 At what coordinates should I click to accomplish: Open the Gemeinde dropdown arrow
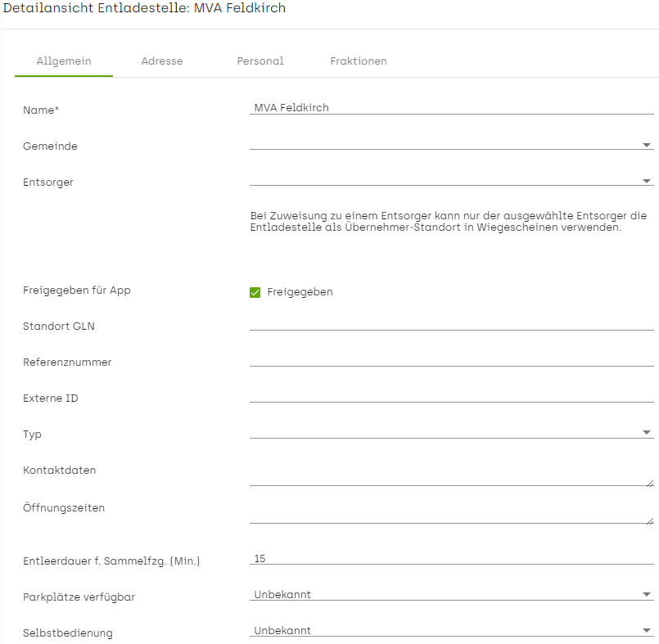point(647,146)
